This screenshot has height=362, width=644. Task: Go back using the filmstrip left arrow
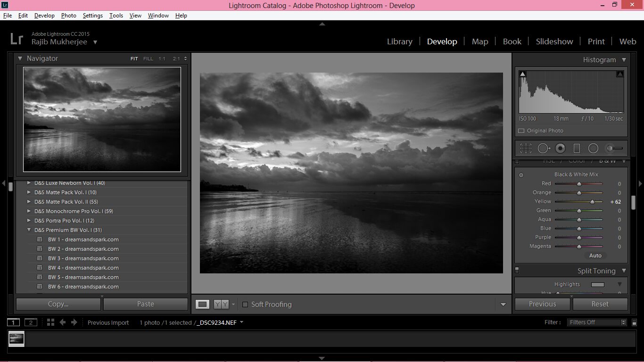click(62, 322)
